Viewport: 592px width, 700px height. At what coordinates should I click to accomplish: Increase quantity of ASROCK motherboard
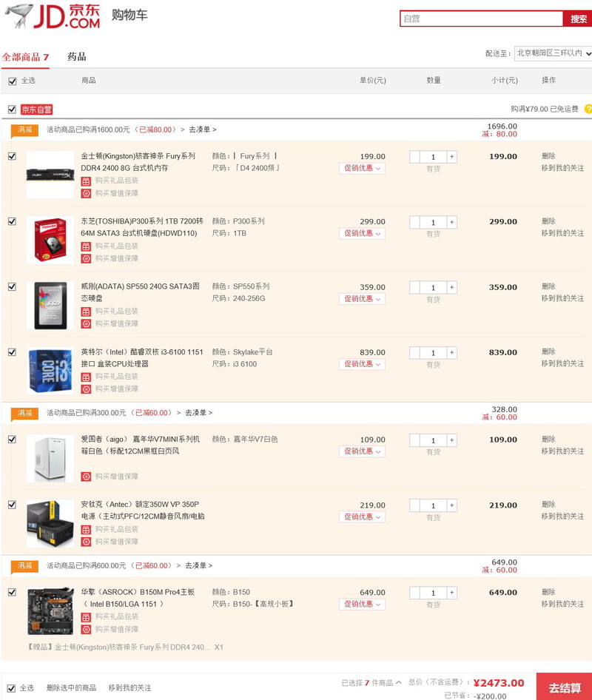coord(452,593)
